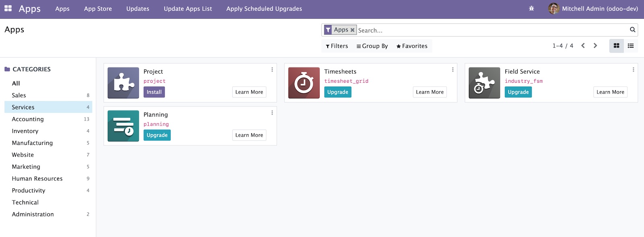Open the Timesheets card options menu
The image size is (644, 237).
pyautogui.click(x=453, y=69)
